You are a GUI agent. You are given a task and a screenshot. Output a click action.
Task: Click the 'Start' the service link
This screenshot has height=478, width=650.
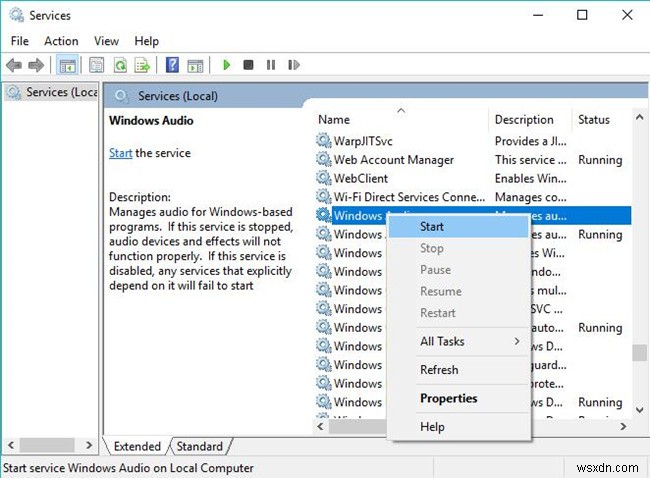121,153
